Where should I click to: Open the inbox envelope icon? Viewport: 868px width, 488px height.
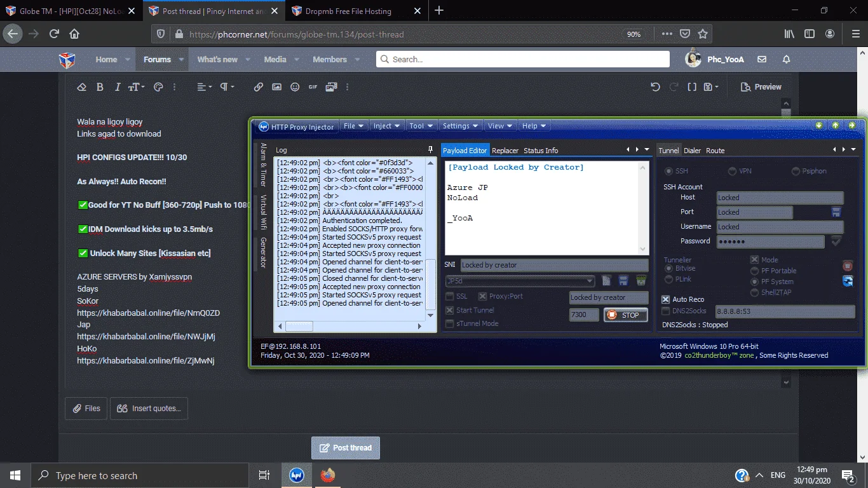coord(762,59)
